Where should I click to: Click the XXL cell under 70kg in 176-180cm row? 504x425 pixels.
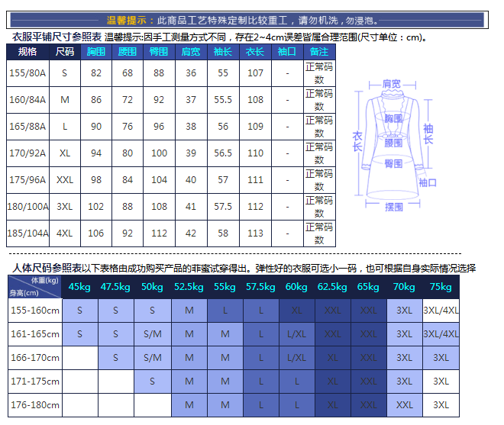coord(405,405)
